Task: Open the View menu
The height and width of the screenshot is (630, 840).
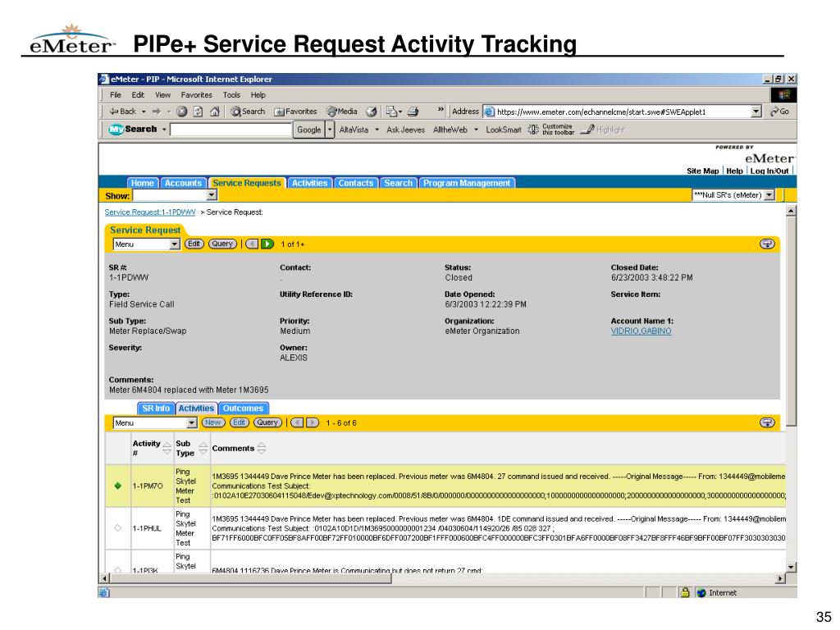Action: click(x=163, y=95)
